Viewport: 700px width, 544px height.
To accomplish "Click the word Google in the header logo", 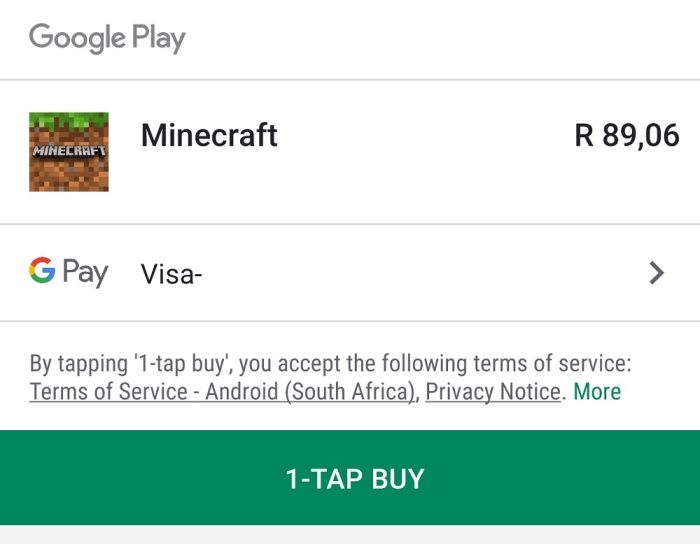I will [78, 38].
